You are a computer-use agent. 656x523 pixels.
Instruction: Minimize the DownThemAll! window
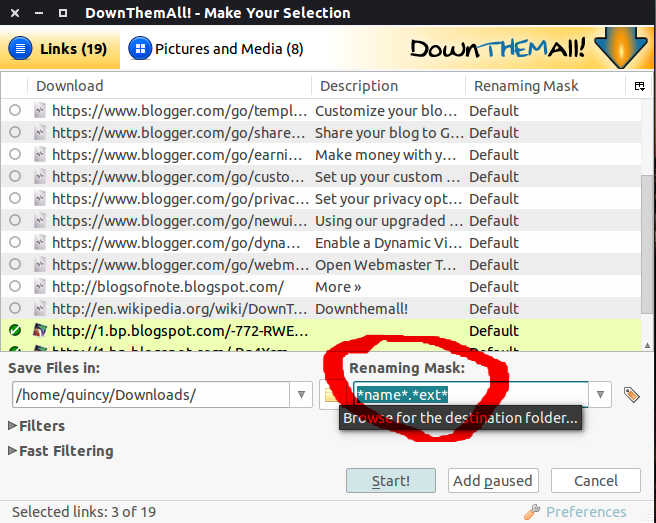point(39,13)
